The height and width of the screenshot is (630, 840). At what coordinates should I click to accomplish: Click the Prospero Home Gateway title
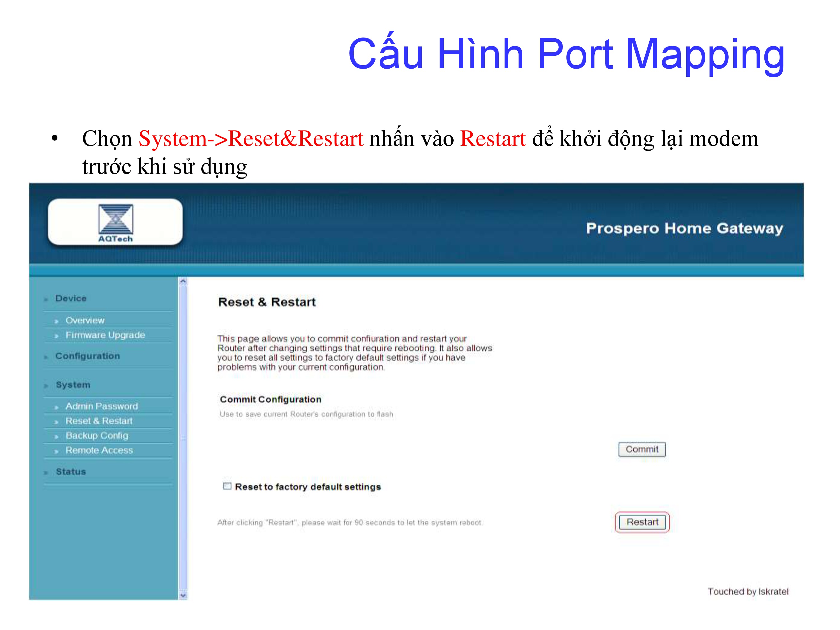(684, 228)
